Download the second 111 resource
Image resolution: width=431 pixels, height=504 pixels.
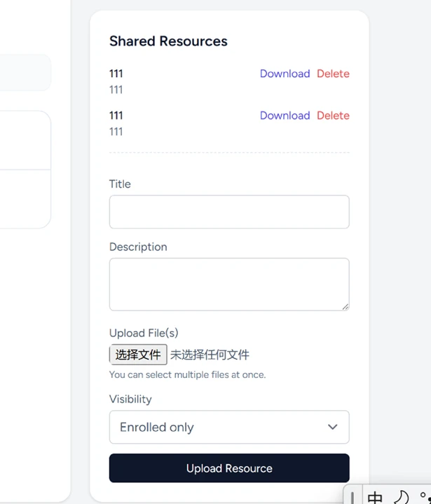285,116
